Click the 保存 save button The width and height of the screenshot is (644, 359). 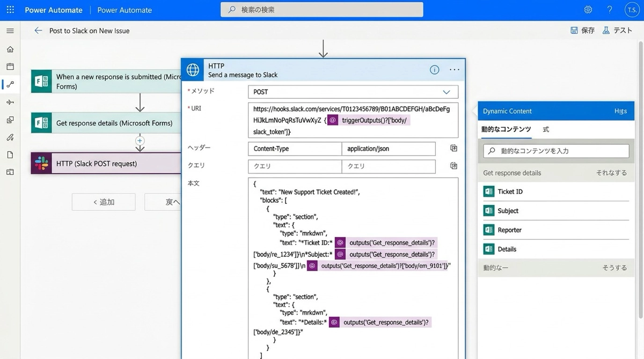coord(582,31)
